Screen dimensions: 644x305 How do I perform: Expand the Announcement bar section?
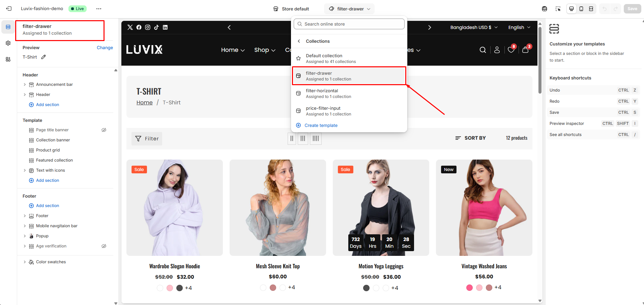(x=25, y=84)
